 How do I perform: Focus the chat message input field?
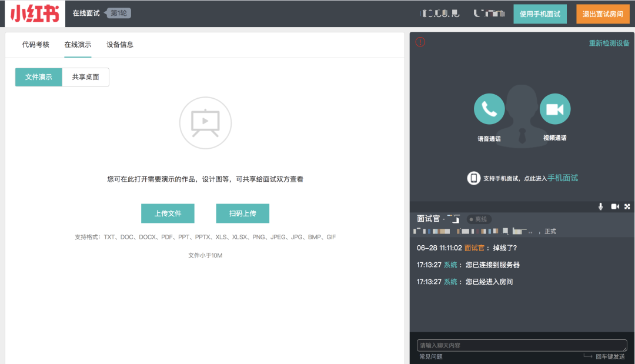coord(522,345)
